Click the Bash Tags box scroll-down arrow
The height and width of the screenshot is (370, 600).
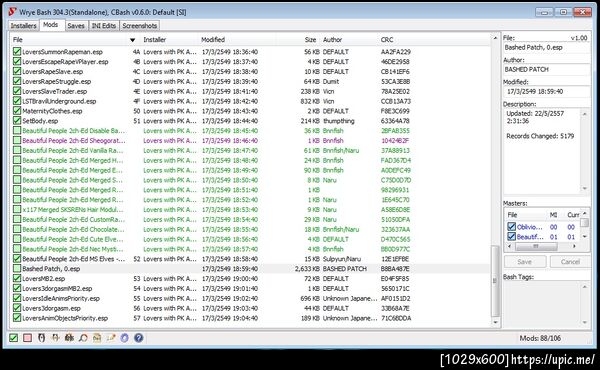click(x=585, y=322)
